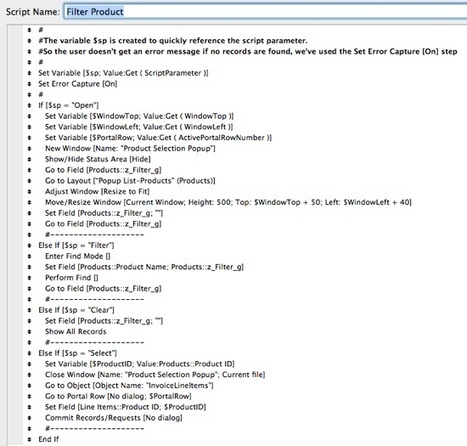The image size is (467, 446).
Task: Click the reorder handle beside Enter Find Mode
Action: 29,256
